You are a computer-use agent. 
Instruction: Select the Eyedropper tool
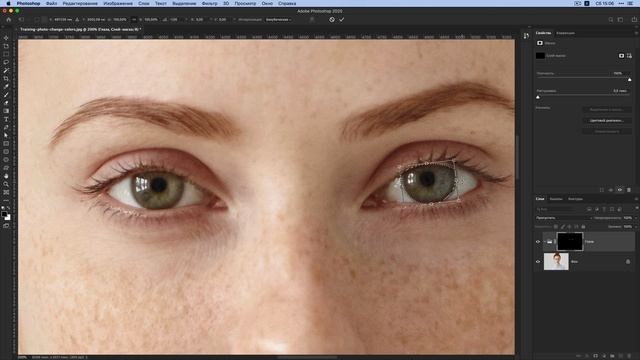(x=6, y=87)
